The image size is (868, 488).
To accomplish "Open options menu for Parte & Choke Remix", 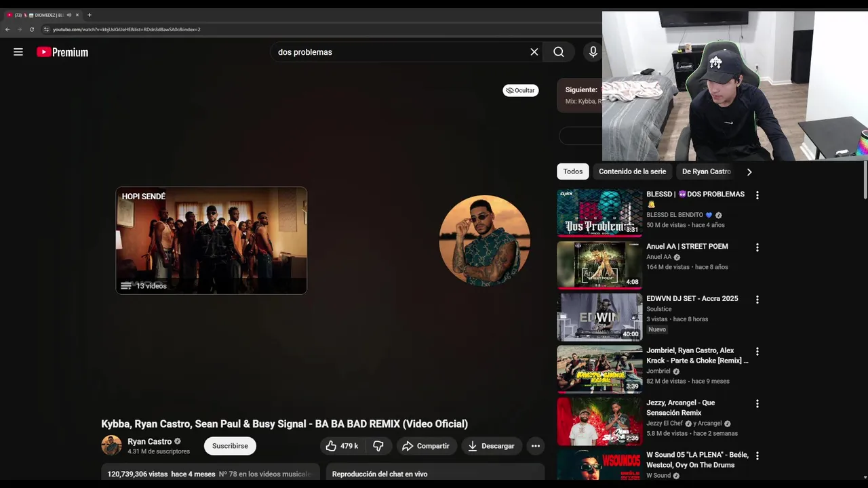I will [x=757, y=352].
